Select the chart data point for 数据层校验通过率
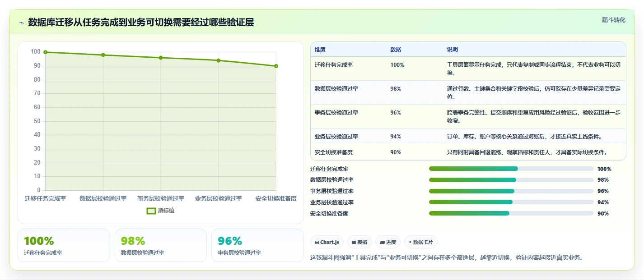The height and width of the screenshot is (280, 644). pos(103,55)
